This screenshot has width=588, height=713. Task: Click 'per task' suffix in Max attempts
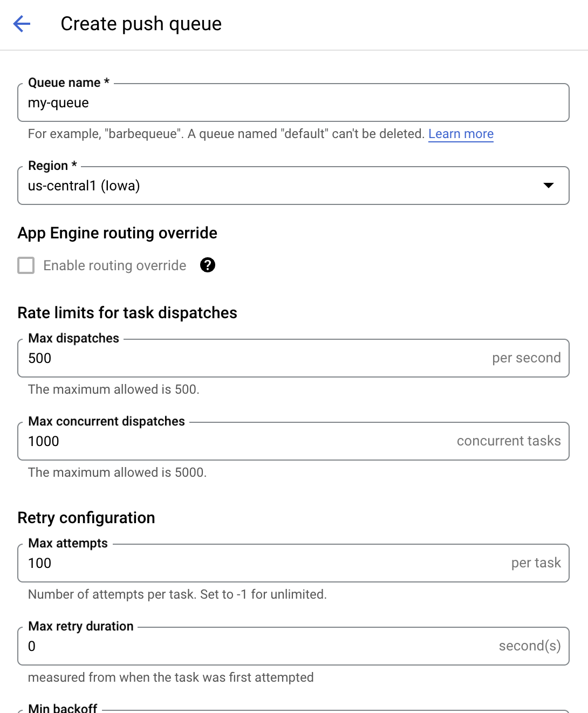[x=536, y=563]
